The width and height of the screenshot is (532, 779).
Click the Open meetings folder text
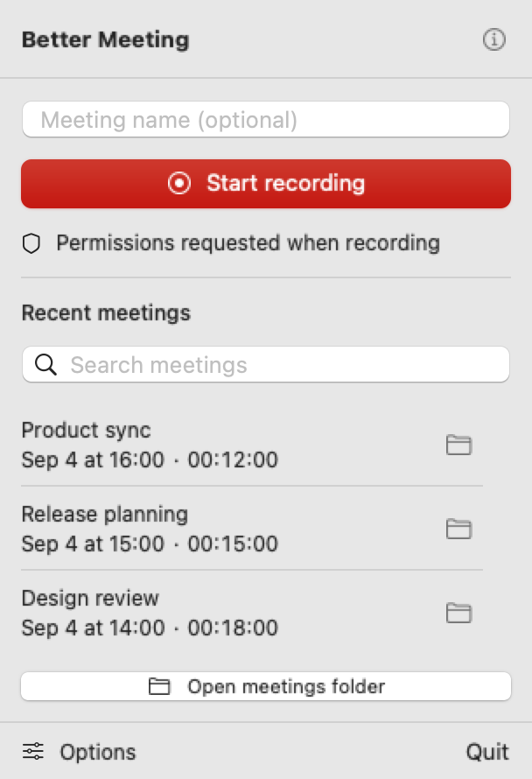click(x=286, y=686)
